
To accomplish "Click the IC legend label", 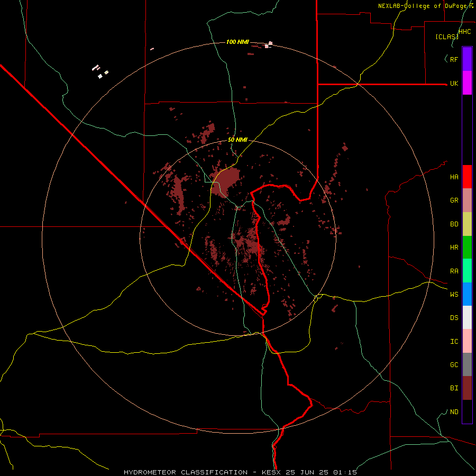I will click(454, 342).
